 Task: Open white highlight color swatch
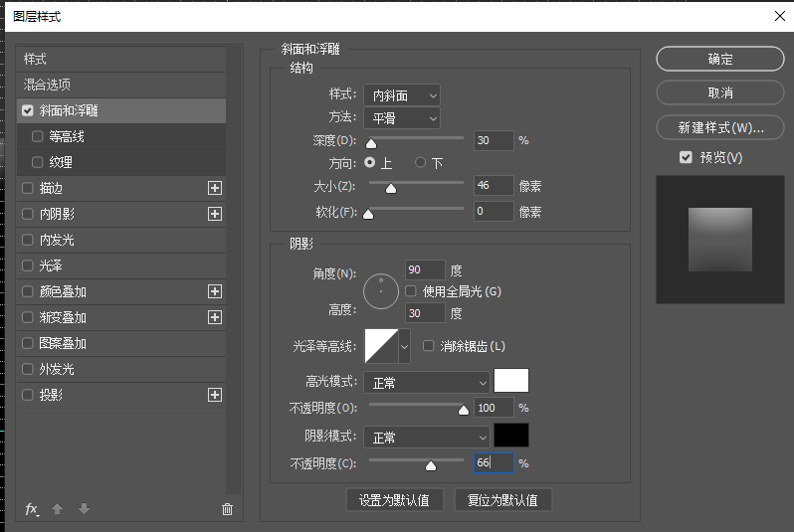[511, 381]
